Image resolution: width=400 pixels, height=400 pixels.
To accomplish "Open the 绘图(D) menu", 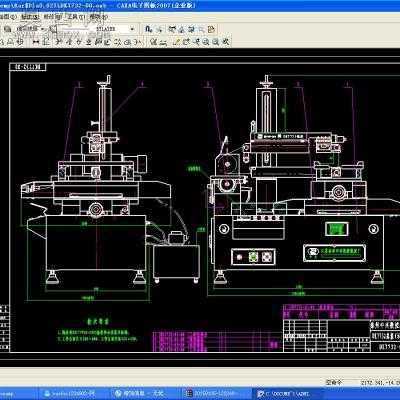I will pyautogui.click(x=8, y=16).
